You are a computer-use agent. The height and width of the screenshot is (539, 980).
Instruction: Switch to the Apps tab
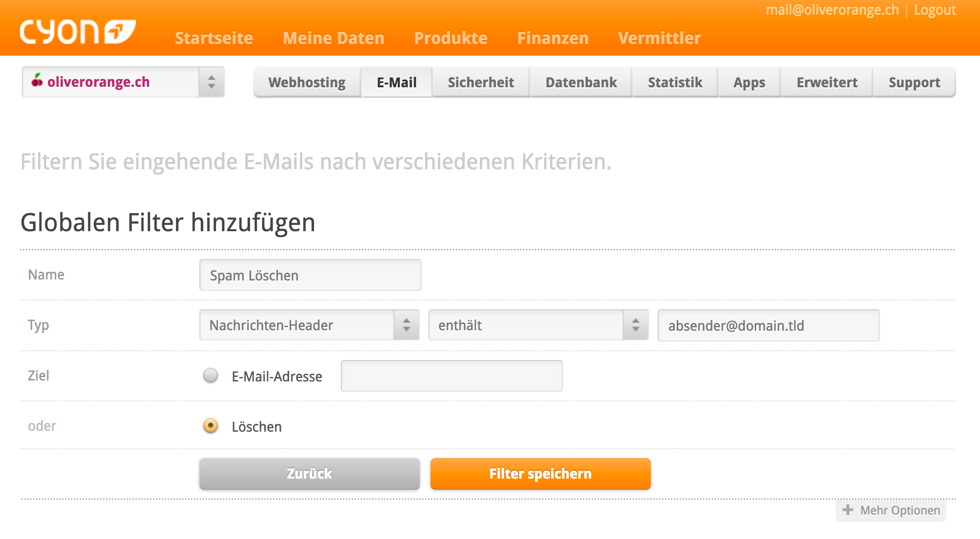(x=749, y=82)
